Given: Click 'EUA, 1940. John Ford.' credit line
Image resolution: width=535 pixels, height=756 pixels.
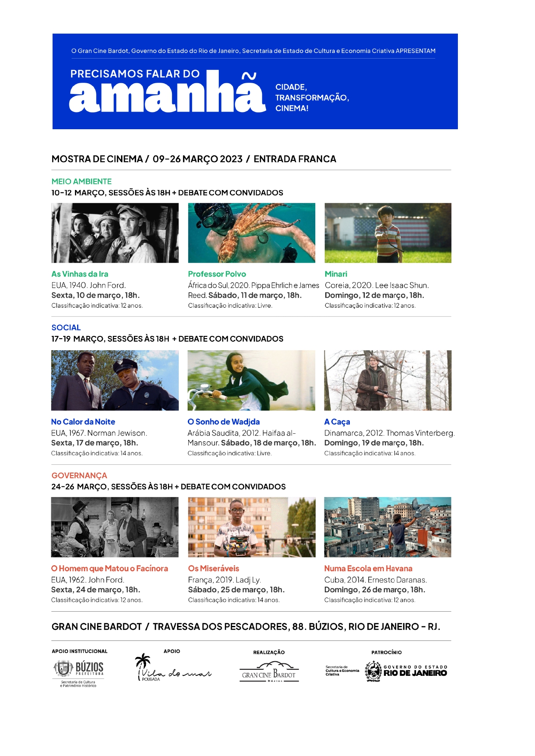Looking at the screenshot, I should pos(88,285).
